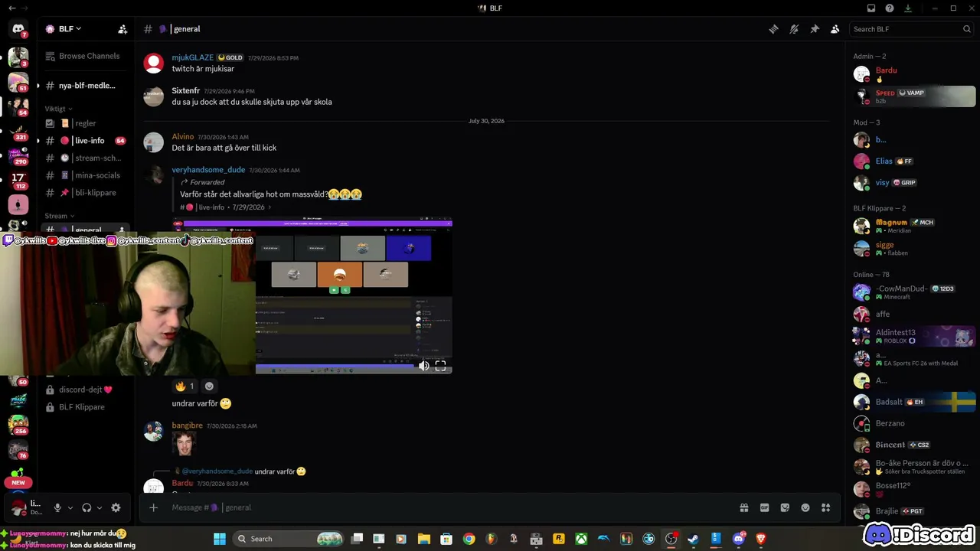Open Berzano in the member list
Viewport: 980px width, 551px height.
coord(914,423)
